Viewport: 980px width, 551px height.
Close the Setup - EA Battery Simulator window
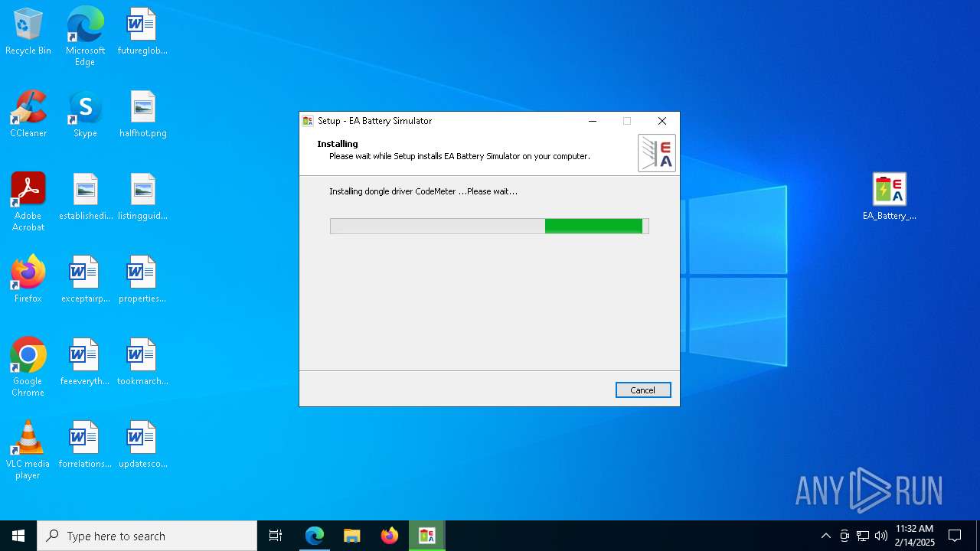coord(662,121)
